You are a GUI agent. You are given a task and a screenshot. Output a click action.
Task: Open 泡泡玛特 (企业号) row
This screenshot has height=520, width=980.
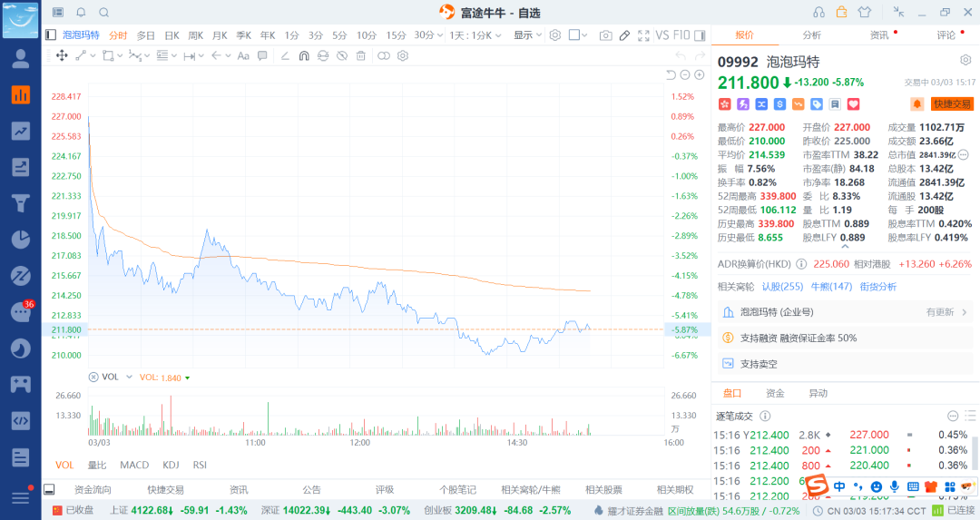point(845,312)
